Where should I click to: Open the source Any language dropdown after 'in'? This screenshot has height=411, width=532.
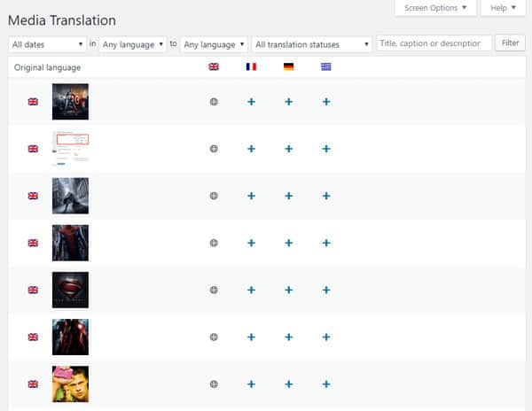click(133, 43)
